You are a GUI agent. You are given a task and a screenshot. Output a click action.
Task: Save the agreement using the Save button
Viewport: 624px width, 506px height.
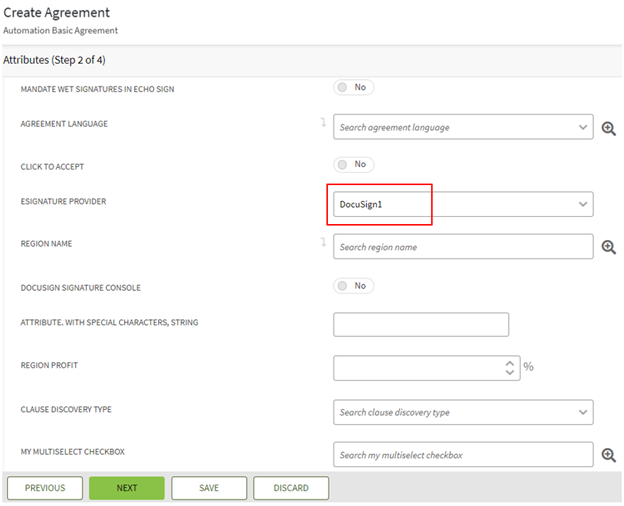(x=209, y=488)
